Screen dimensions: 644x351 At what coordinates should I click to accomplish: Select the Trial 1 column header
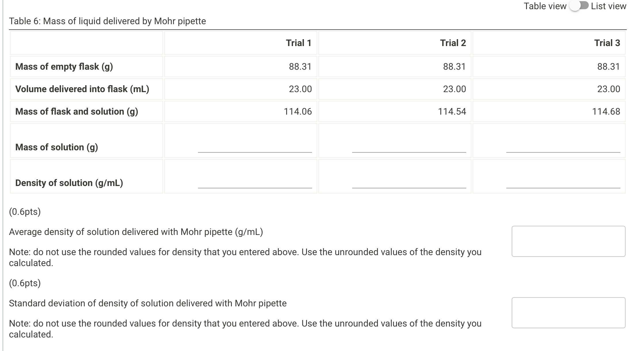pyautogui.click(x=299, y=43)
